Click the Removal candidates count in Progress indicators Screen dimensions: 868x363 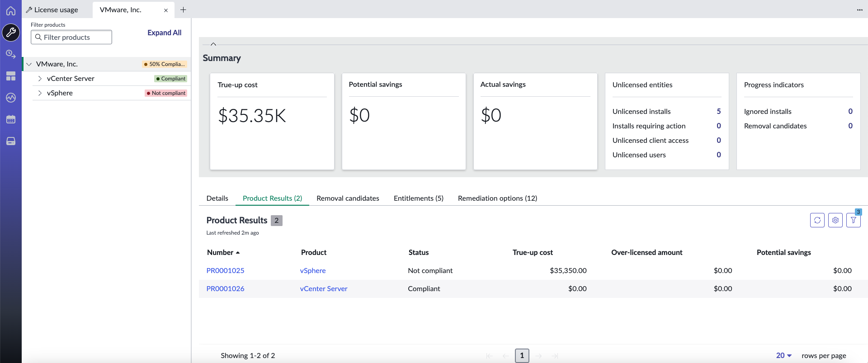click(850, 126)
